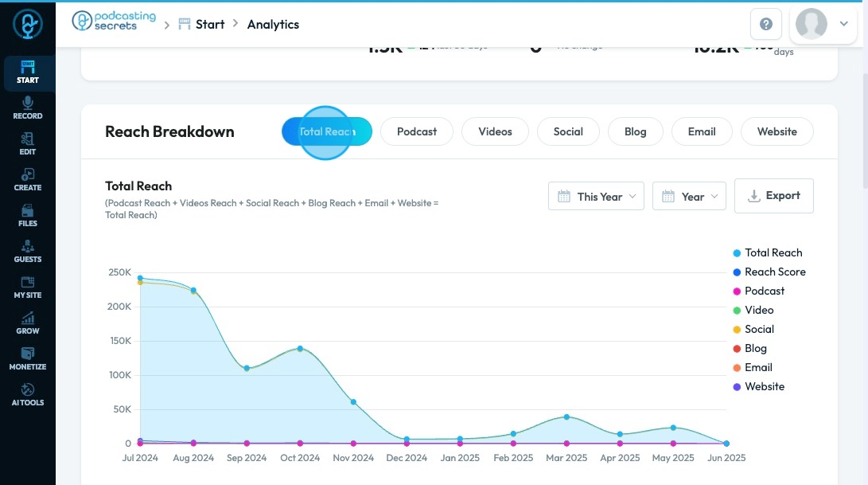
Task: Toggle Blog series in the legend
Action: pyautogui.click(x=749, y=349)
